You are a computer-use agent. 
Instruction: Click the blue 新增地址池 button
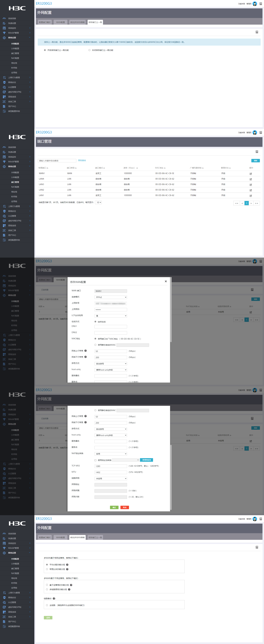[x=146, y=460]
